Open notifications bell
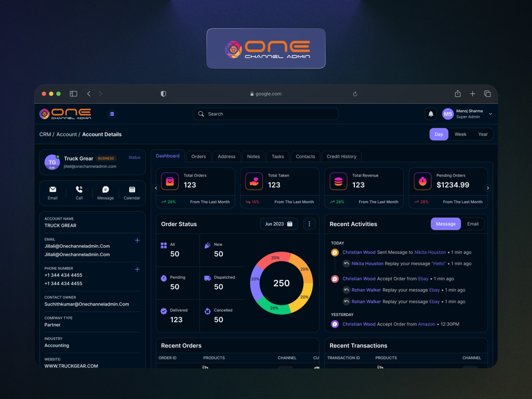Image resolution: width=532 pixels, height=399 pixels. point(431,114)
